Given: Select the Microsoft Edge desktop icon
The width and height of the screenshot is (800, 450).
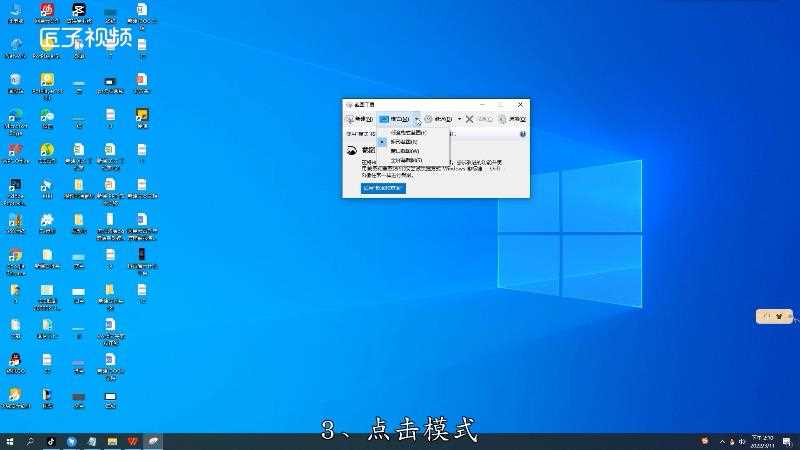Looking at the screenshot, I should tap(15, 122).
